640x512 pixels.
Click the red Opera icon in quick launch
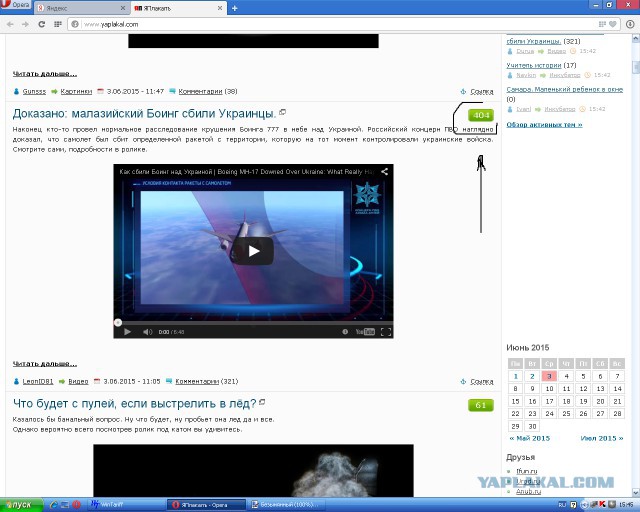click(76, 505)
